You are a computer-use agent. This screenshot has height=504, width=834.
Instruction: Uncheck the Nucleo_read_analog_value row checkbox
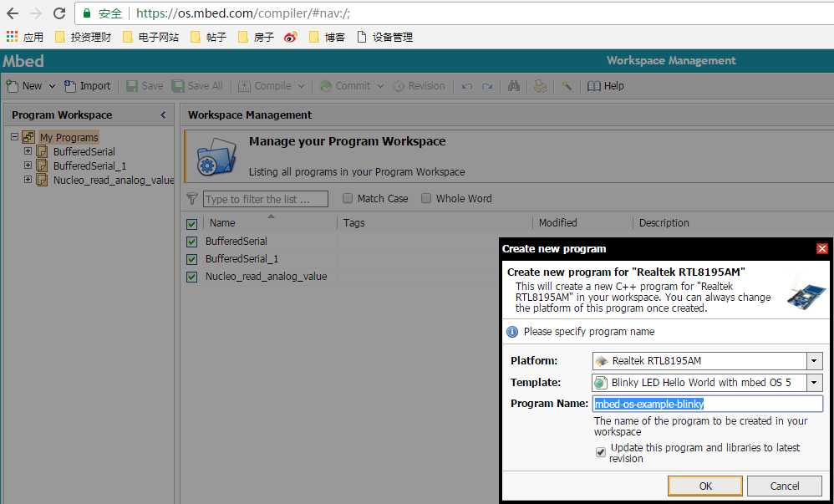pyautogui.click(x=192, y=277)
